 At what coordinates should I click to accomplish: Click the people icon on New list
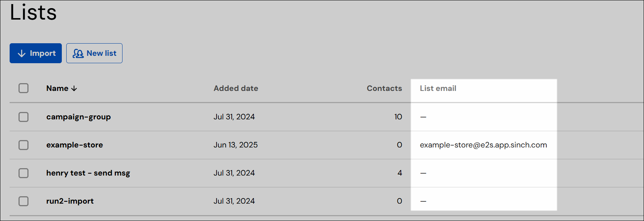[x=78, y=54]
